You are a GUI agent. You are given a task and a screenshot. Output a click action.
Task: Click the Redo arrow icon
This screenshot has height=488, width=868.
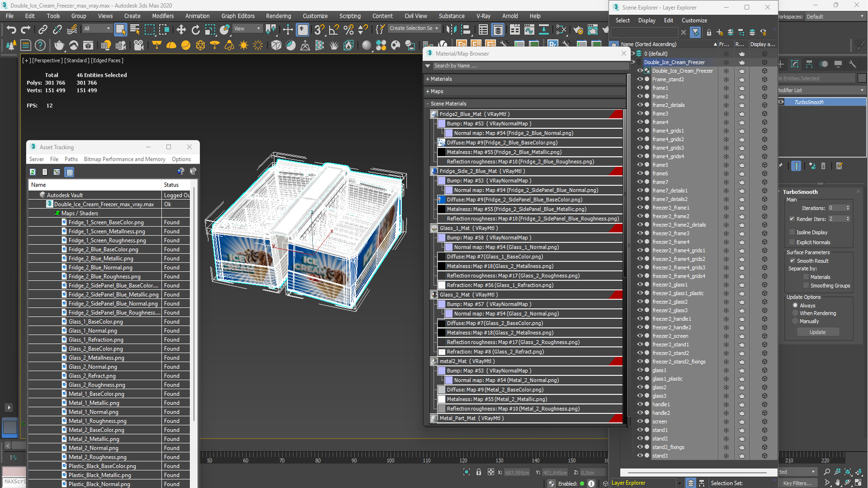point(26,30)
